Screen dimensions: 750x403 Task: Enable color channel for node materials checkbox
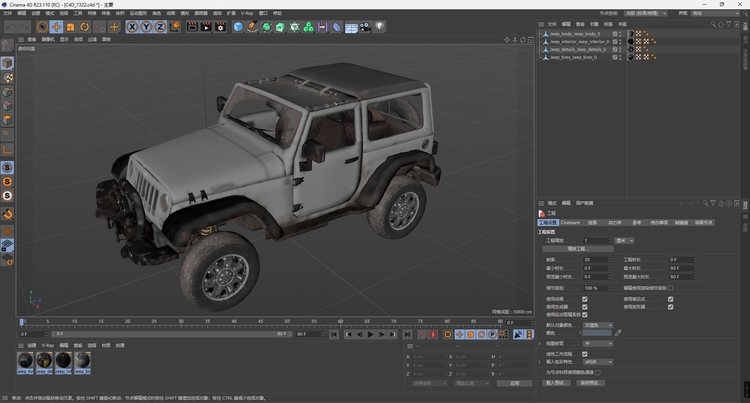pos(598,372)
